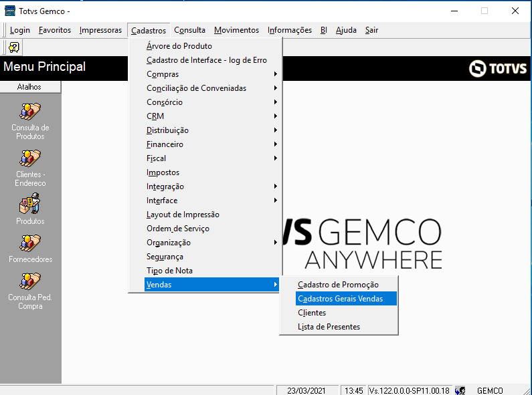This screenshot has height=395, width=532.
Task: Open the Login menu
Action: click(x=20, y=30)
